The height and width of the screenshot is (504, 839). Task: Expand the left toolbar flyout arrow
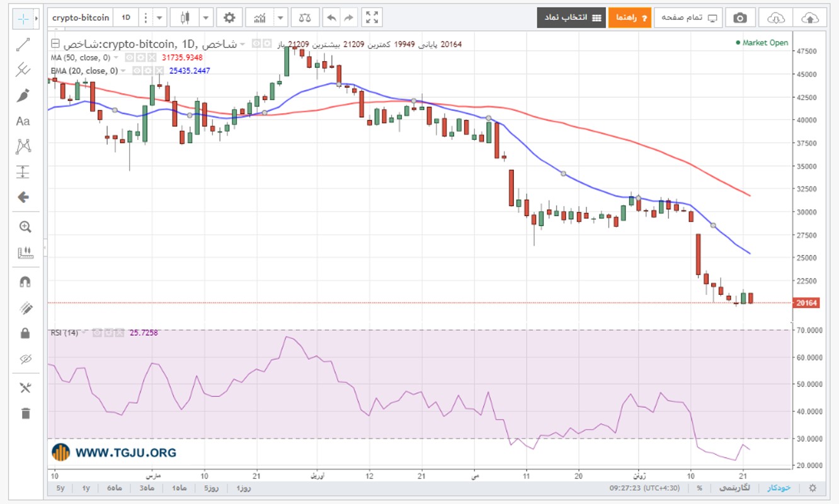click(37, 18)
